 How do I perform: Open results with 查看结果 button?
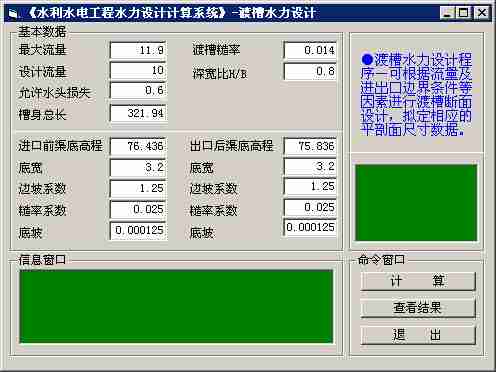click(x=418, y=308)
